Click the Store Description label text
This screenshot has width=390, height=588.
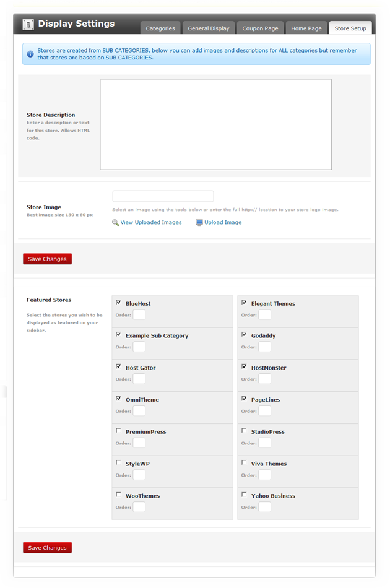pyautogui.click(x=51, y=115)
